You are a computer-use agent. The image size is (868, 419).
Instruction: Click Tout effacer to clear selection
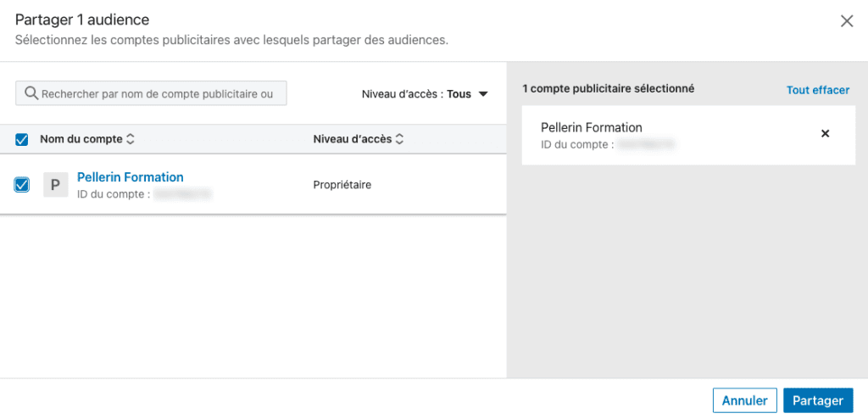click(x=817, y=90)
